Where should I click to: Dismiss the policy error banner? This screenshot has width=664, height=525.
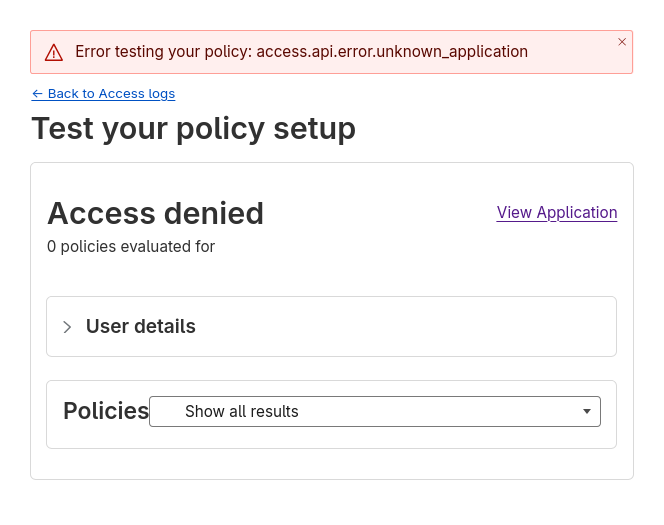point(622,42)
